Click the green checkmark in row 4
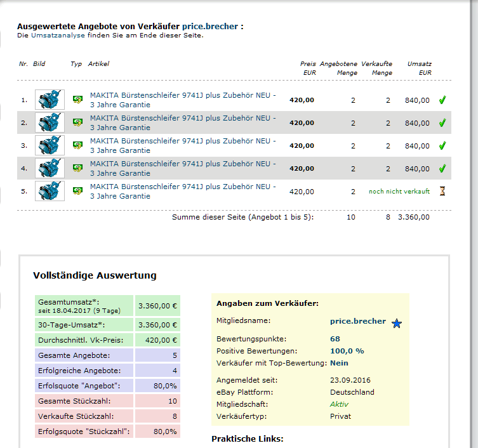 [442, 168]
